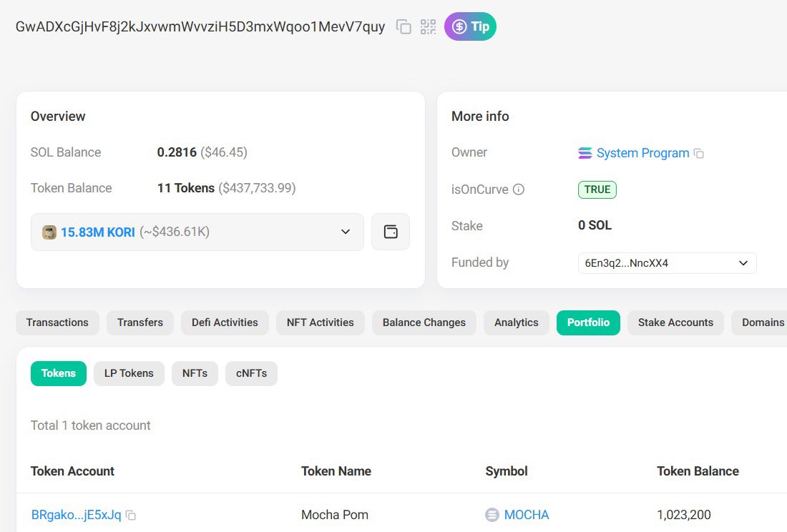
Task: Open the Stake Accounts tab
Action: point(675,322)
